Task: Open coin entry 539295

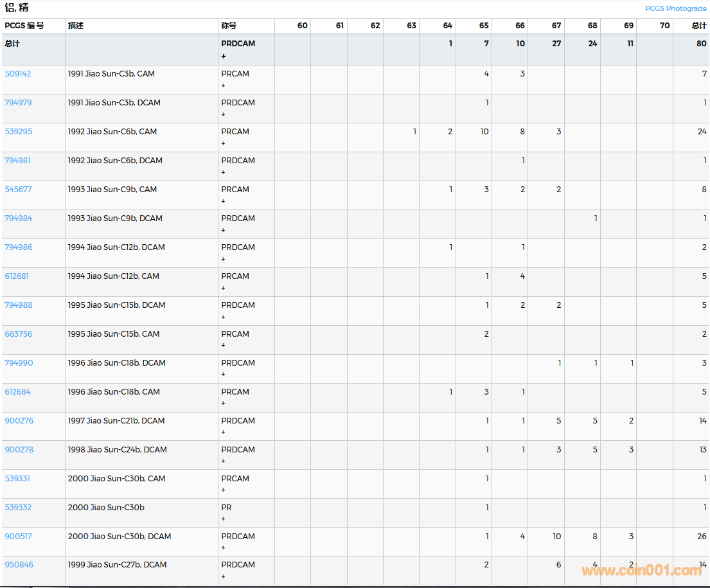Action: (18, 132)
